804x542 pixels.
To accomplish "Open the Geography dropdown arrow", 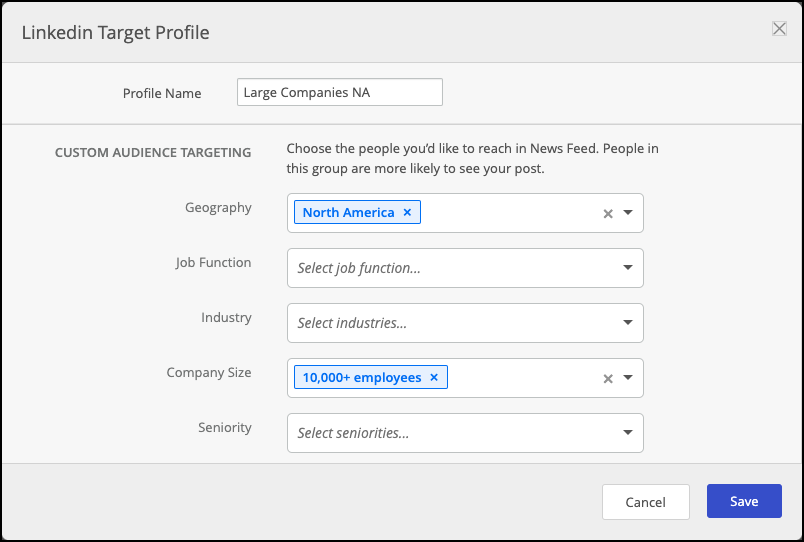I will click(x=628, y=212).
